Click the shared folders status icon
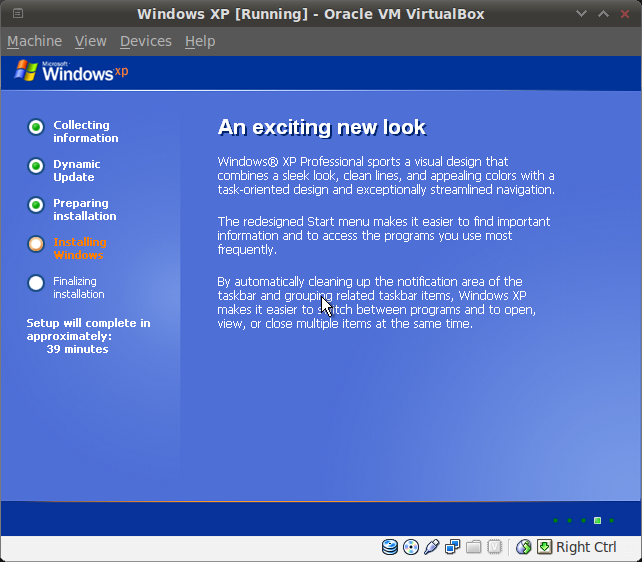This screenshot has width=642, height=562. click(x=474, y=547)
